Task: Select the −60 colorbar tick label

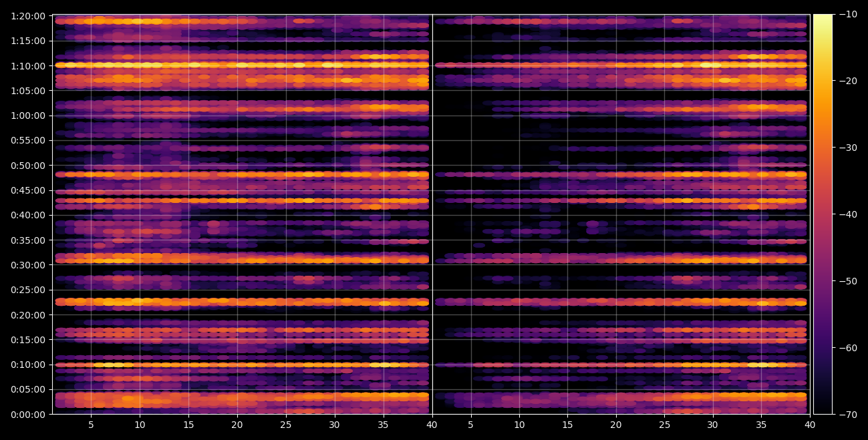Action: [x=847, y=348]
